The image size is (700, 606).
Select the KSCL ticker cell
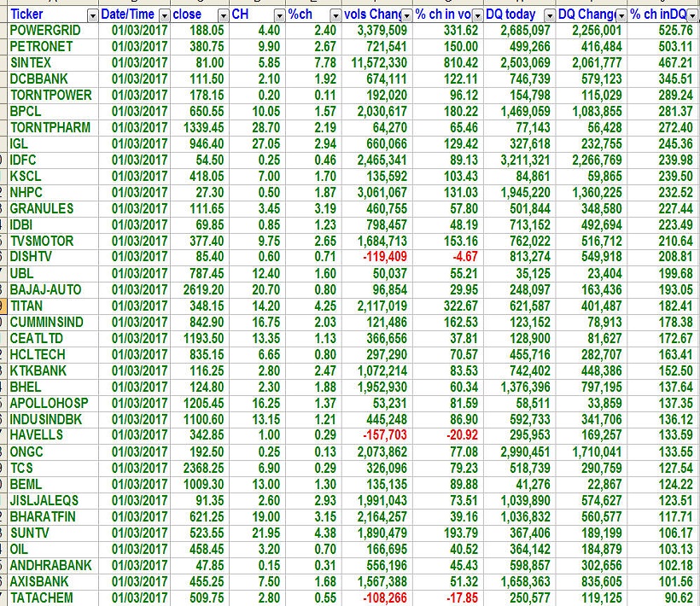point(53,177)
